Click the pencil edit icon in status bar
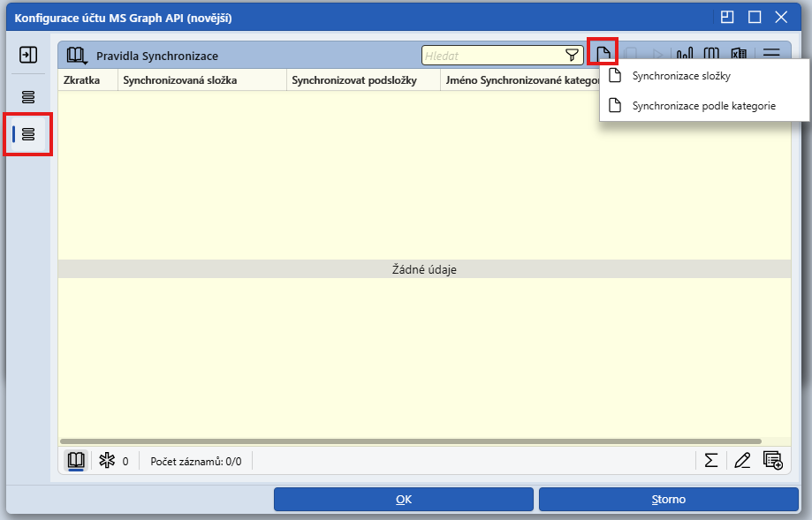812x520 pixels. (742, 460)
